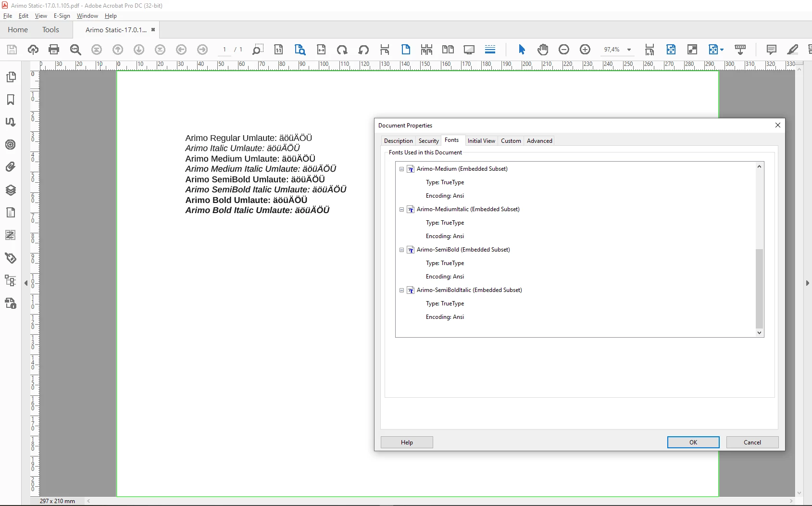Open the Window menu

(87, 16)
